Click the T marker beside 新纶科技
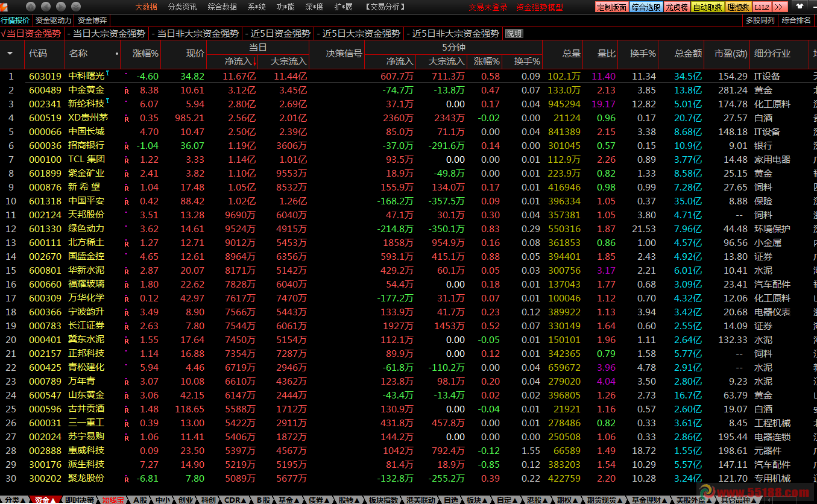Image resolution: width=817 pixels, height=504 pixels. click(107, 101)
